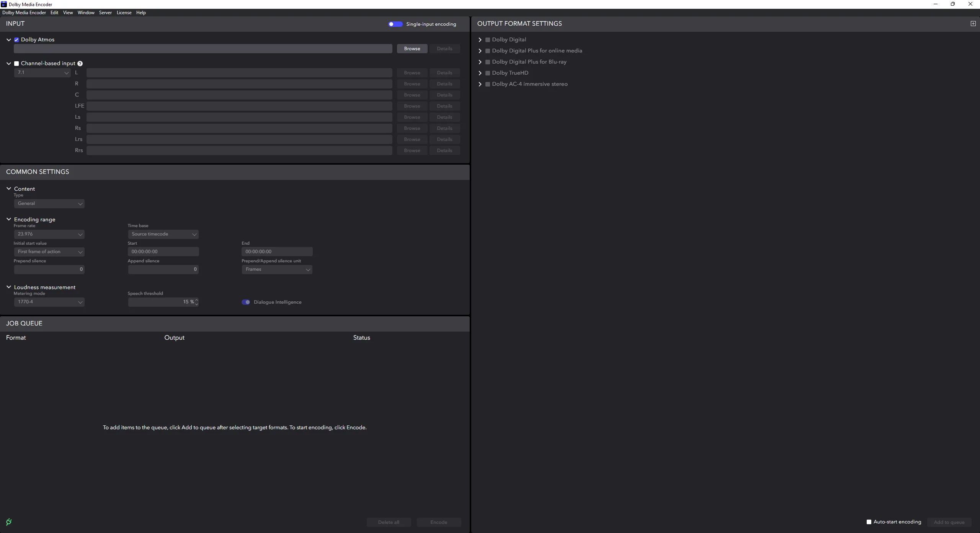
Task: Open the Server menu
Action: [x=105, y=13]
